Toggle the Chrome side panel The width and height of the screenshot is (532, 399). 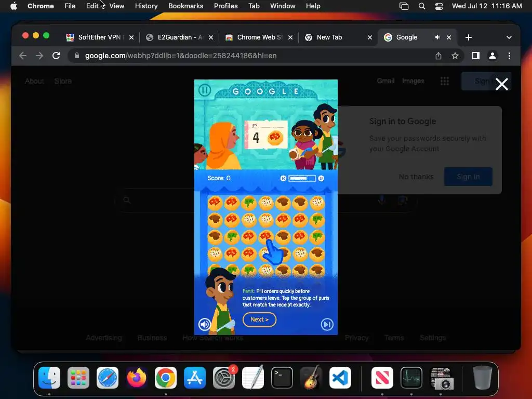click(x=476, y=56)
